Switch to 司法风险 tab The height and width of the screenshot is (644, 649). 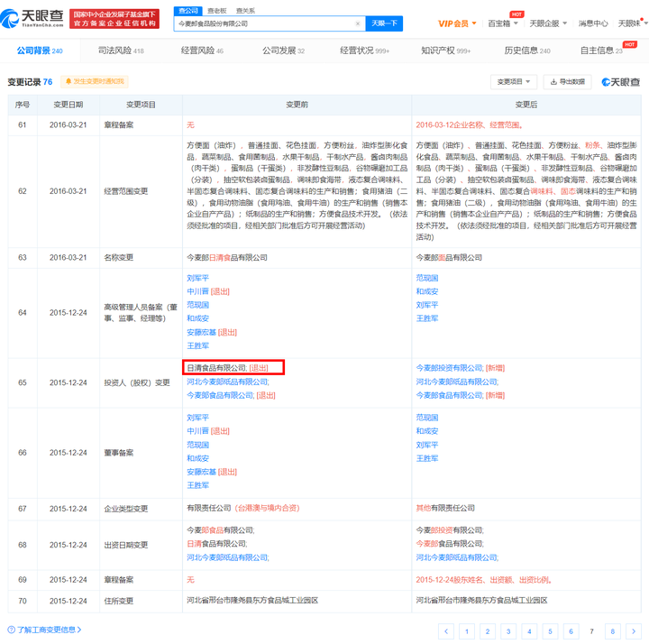(x=121, y=51)
